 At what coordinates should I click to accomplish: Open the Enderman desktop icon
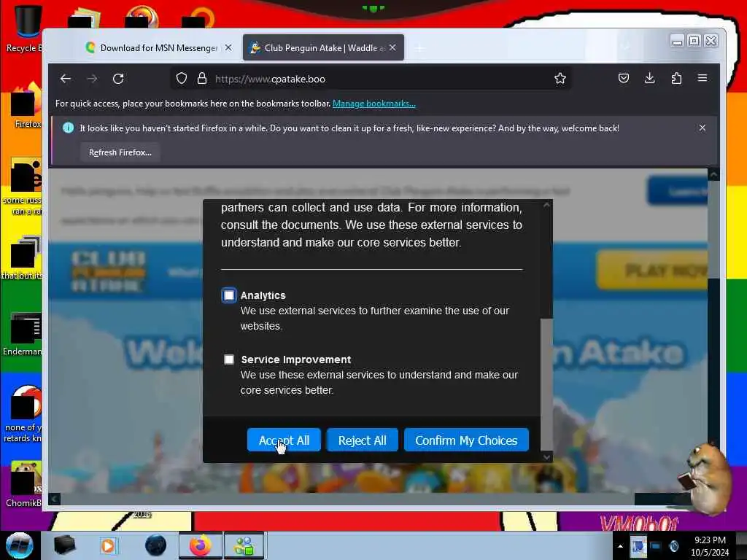pyautogui.click(x=24, y=334)
